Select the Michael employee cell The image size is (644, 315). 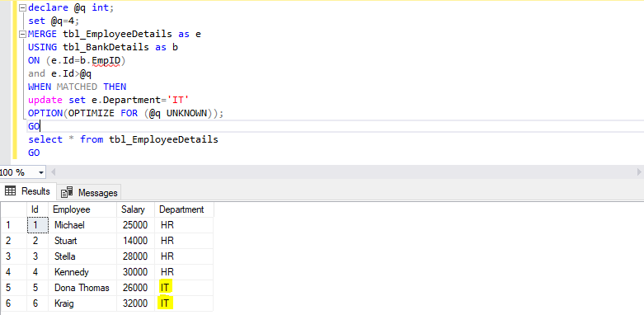point(82,225)
